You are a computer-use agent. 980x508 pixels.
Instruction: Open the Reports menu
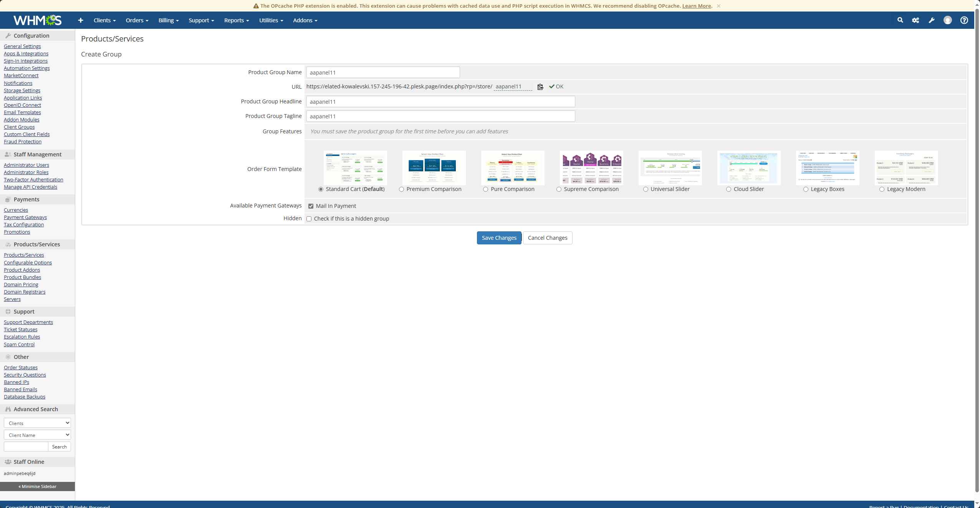[236, 20]
